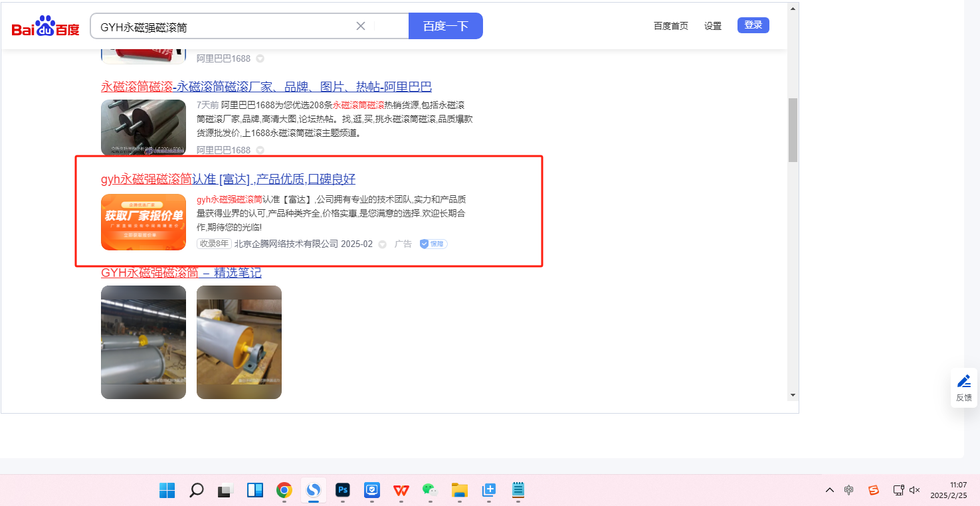This screenshot has width=980, height=506.
Task: Click the vertical scrollbar thumb
Action: pyautogui.click(x=793, y=130)
